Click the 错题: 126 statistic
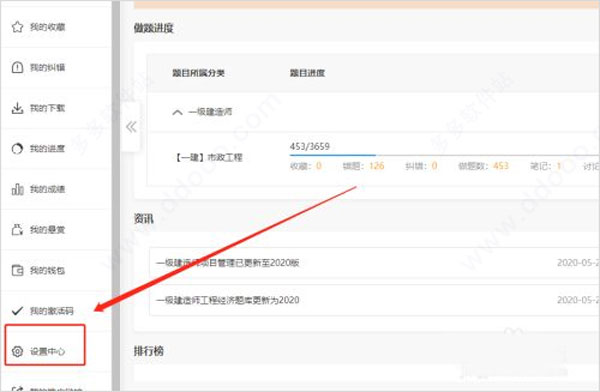This screenshot has width=600, height=392. (x=363, y=166)
